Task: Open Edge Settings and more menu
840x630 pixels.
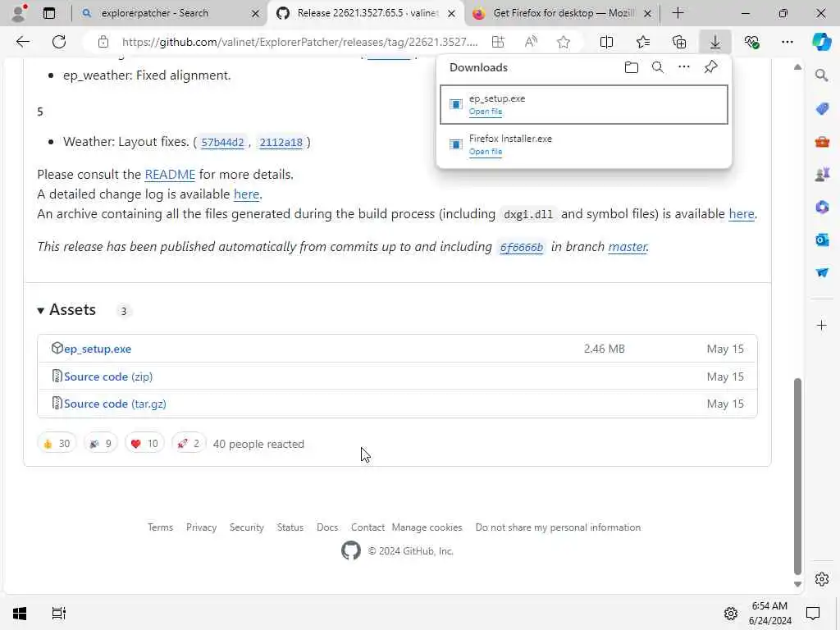Action: [x=787, y=42]
